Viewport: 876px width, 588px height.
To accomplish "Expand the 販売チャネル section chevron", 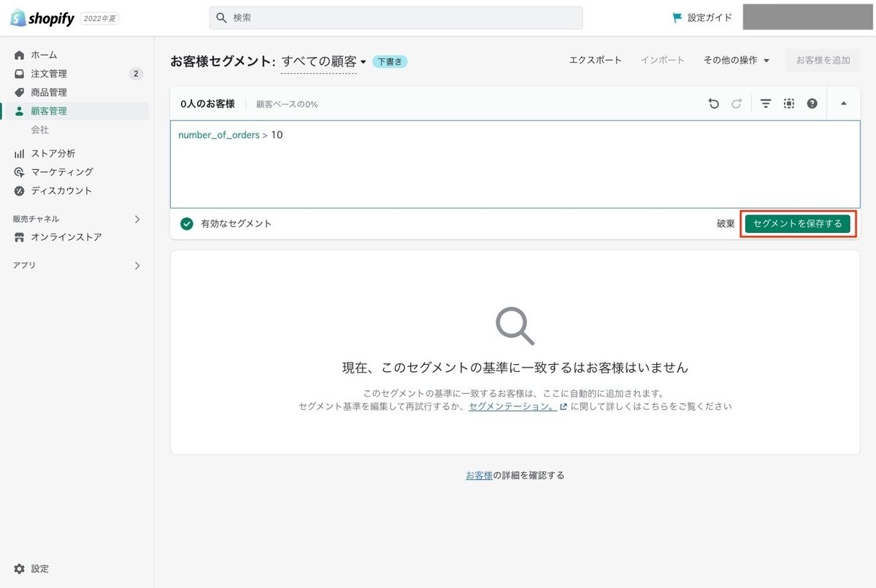I will [137, 219].
